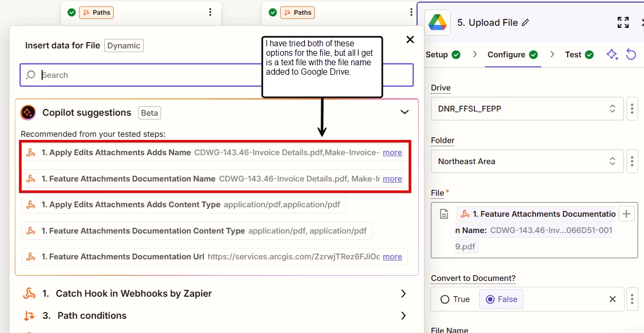Viewport: 644px width, 333px height.
Task: Open three-dot menu on right Paths card
Action: coord(411,12)
